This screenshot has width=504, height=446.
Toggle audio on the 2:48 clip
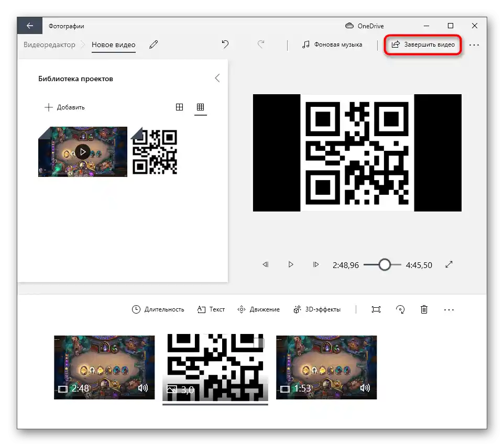[x=143, y=388]
